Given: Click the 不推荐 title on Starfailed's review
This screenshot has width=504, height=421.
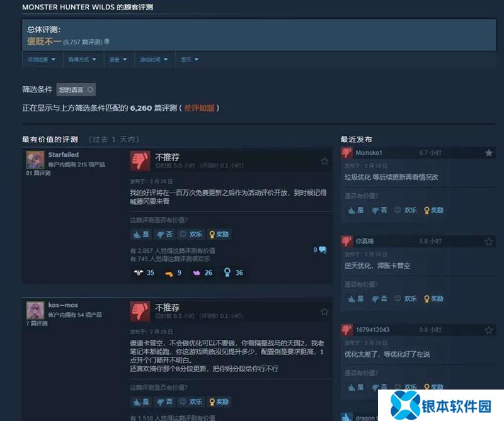Looking at the screenshot, I should pos(167,157).
